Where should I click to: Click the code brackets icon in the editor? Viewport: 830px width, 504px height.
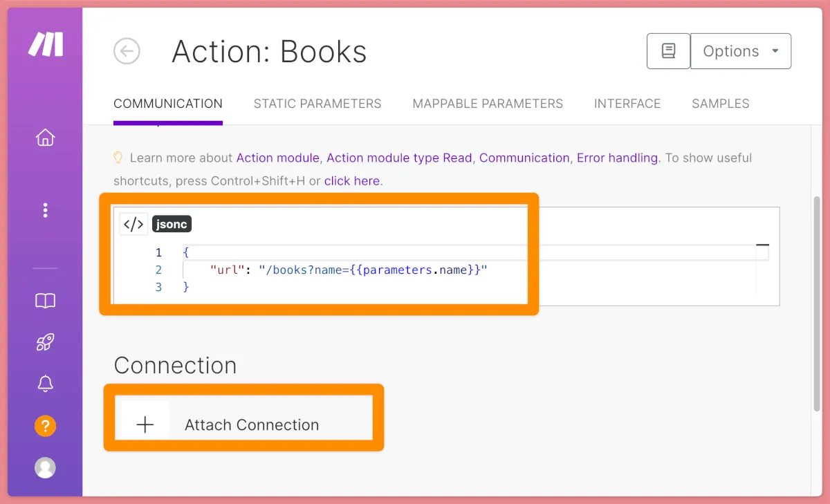click(x=133, y=224)
